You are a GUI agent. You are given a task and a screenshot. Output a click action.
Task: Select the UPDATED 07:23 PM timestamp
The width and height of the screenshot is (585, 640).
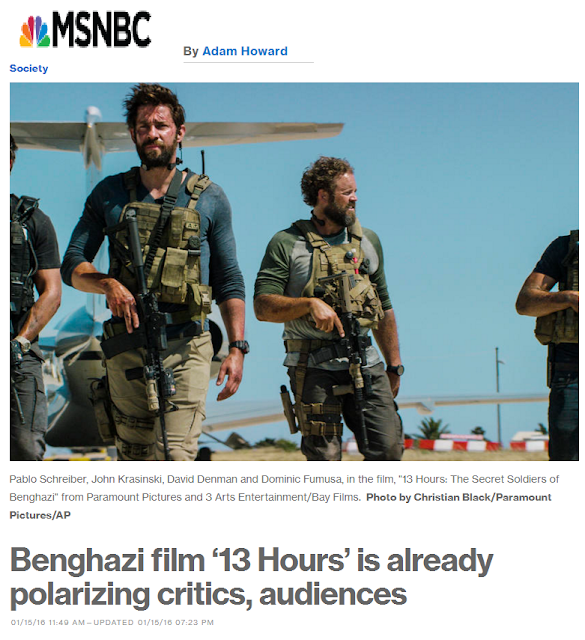click(153, 622)
